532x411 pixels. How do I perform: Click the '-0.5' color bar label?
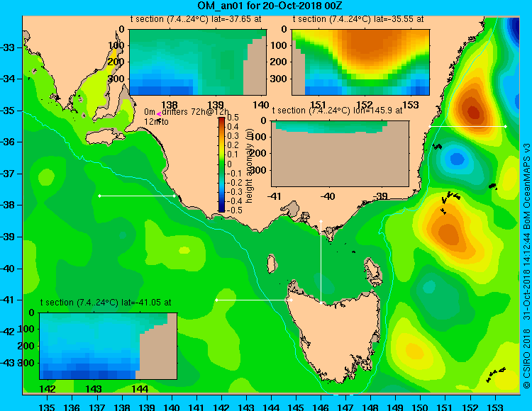[x=235, y=210]
